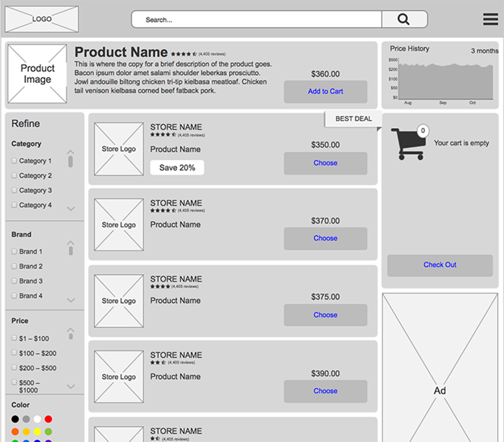Click the Brand list scrollbar thumb

click(71, 251)
